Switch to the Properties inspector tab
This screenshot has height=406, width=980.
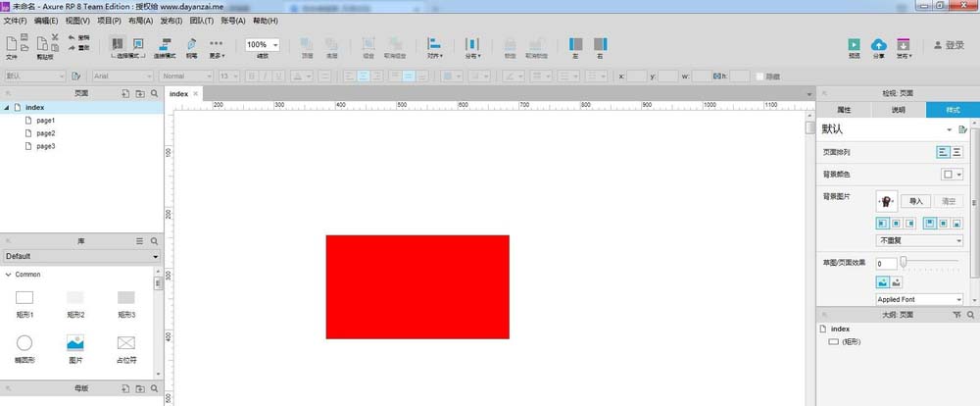click(844, 110)
